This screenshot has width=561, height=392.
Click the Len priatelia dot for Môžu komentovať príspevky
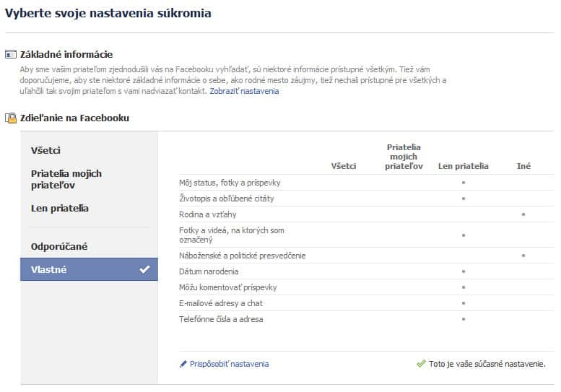(x=464, y=287)
